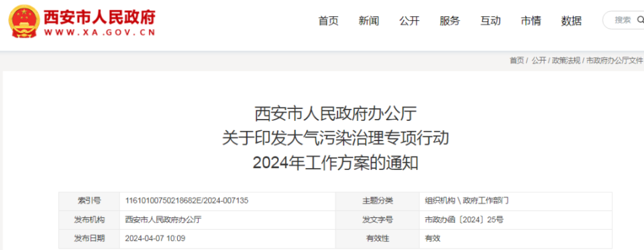The width and height of the screenshot is (644, 250).
Task: Open the 数据 navigation menu
Action: (572, 21)
